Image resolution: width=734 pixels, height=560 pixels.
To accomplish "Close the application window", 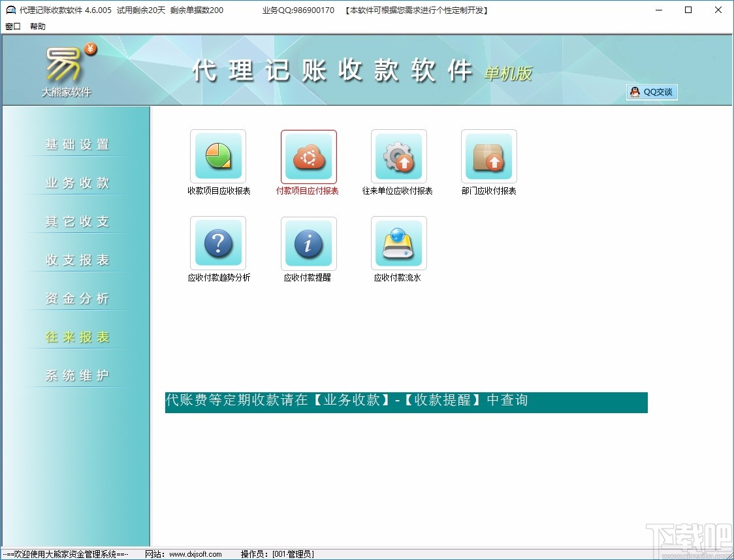I will pos(718,10).
